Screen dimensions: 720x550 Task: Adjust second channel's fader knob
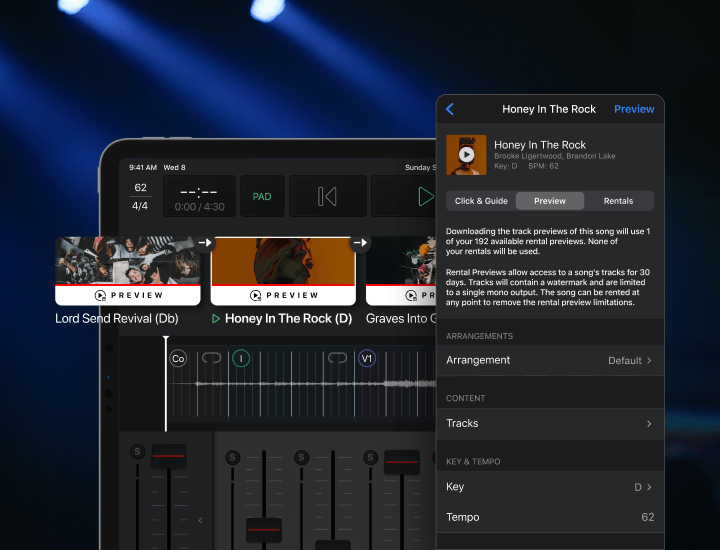(x=264, y=530)
